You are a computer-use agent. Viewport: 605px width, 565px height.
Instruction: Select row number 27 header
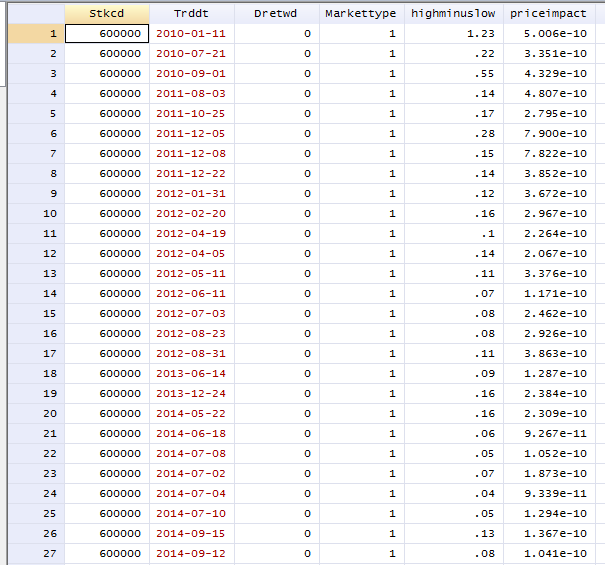click(36, 554)
